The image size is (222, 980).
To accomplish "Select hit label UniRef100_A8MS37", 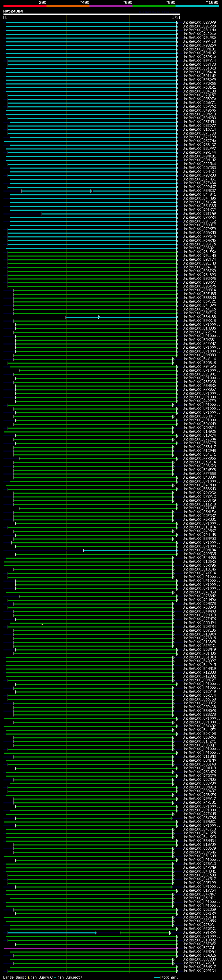I will (x=199, y=191).
